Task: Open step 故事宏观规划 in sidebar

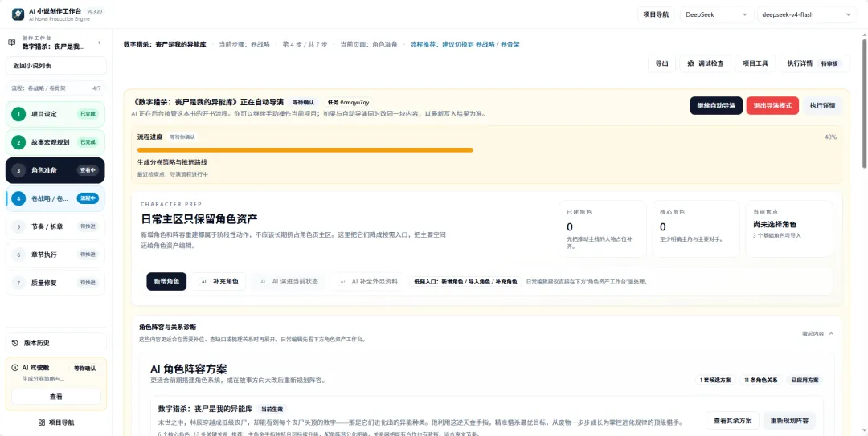Action: click(55, 142)
